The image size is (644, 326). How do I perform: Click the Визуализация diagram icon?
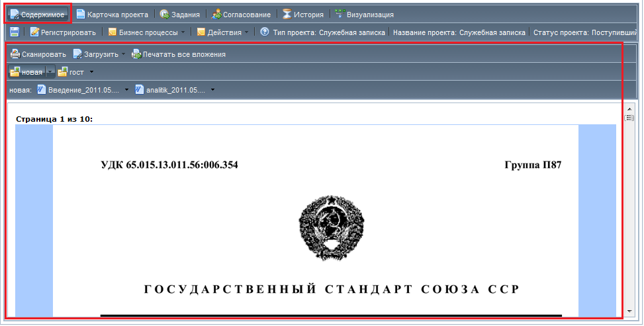coord(340,13)
